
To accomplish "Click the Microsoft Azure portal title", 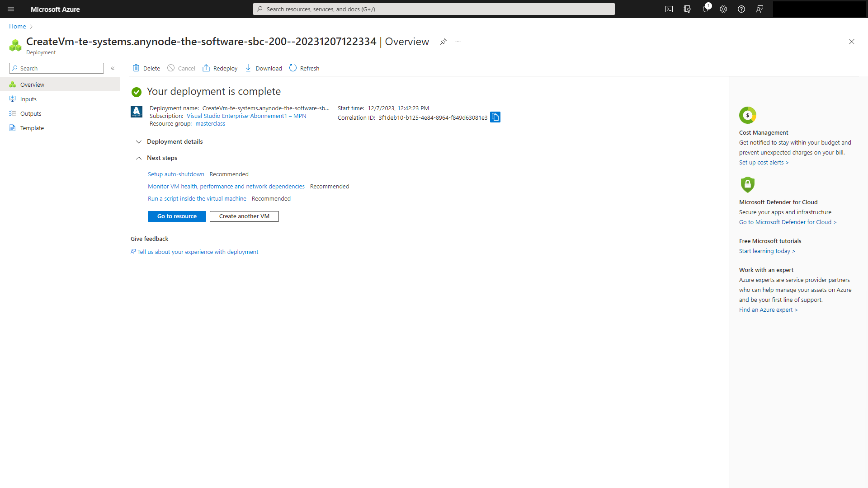I will pos(55,9).
